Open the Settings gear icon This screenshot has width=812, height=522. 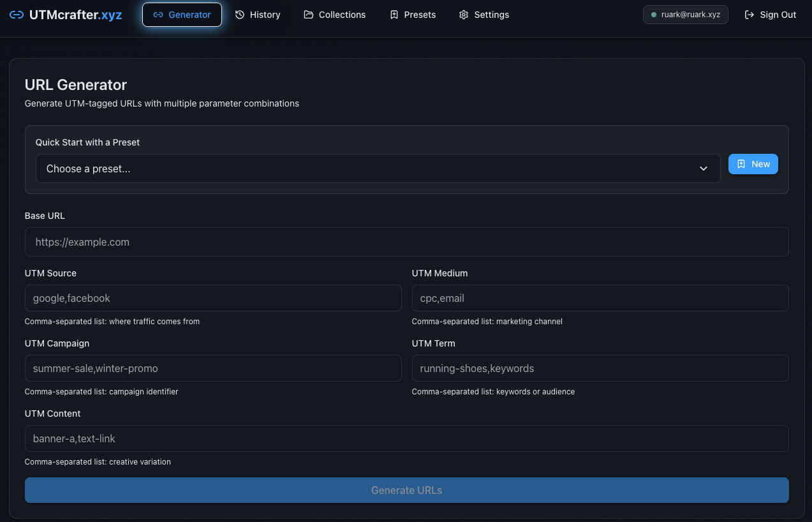[464, 14]
